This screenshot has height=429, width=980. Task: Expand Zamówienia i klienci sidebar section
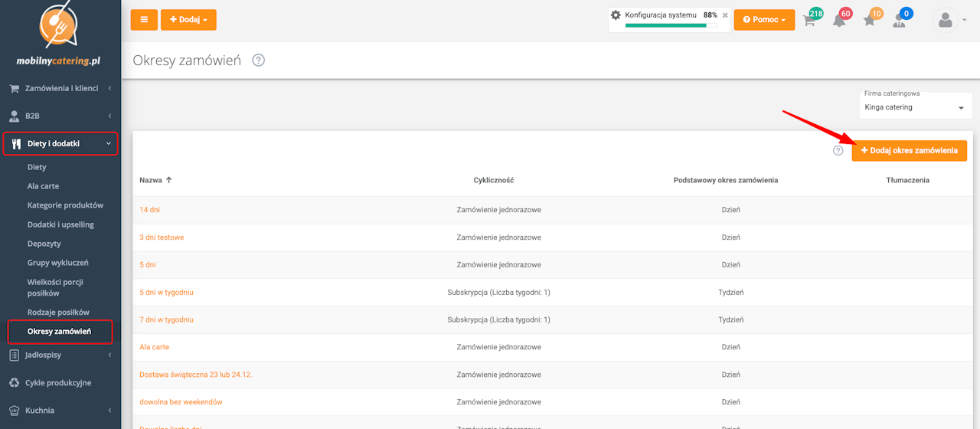60,88
